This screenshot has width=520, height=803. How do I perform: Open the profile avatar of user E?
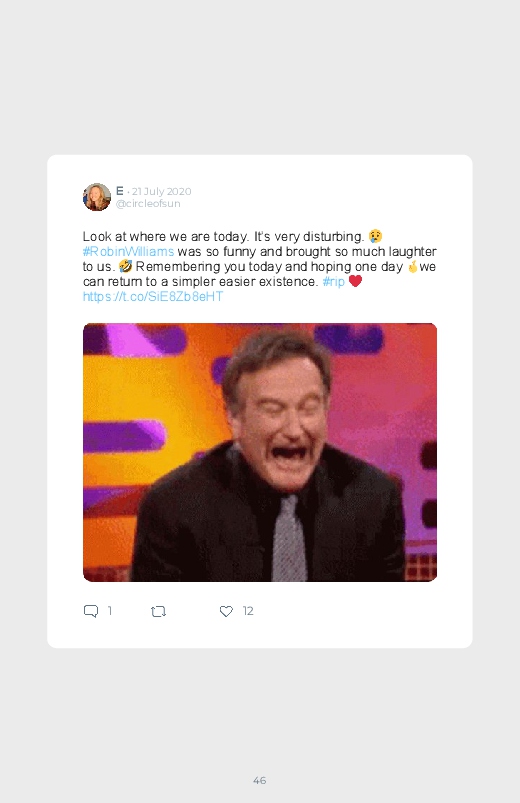click(97, 197)
